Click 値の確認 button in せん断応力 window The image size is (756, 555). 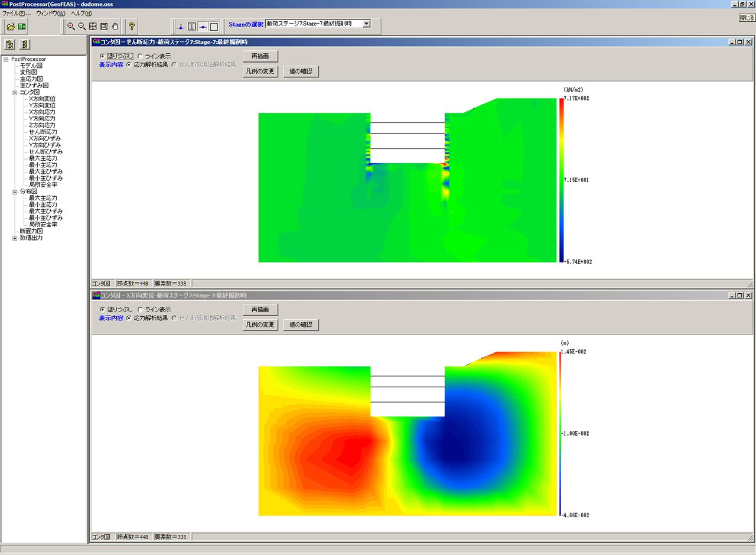point(301,72)
